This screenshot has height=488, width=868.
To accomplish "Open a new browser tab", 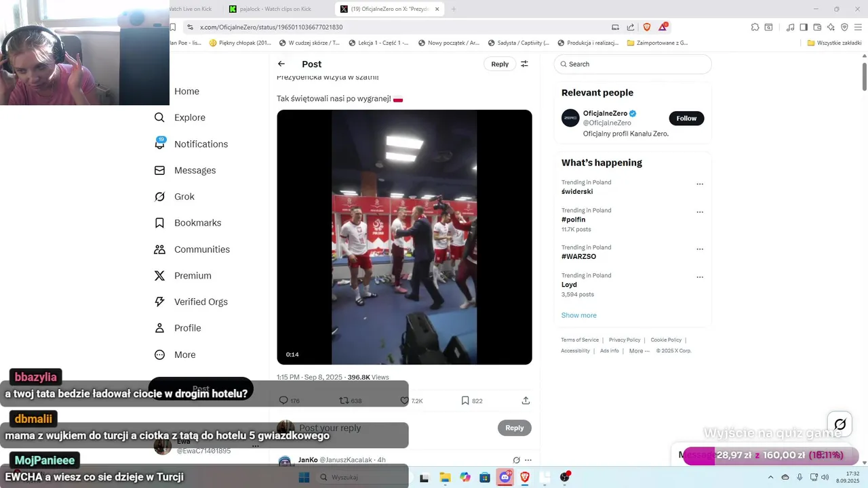I will coord(454,9).
